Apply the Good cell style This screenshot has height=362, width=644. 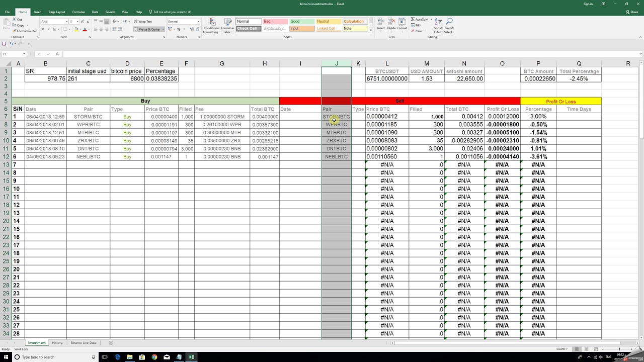(301, 22)
